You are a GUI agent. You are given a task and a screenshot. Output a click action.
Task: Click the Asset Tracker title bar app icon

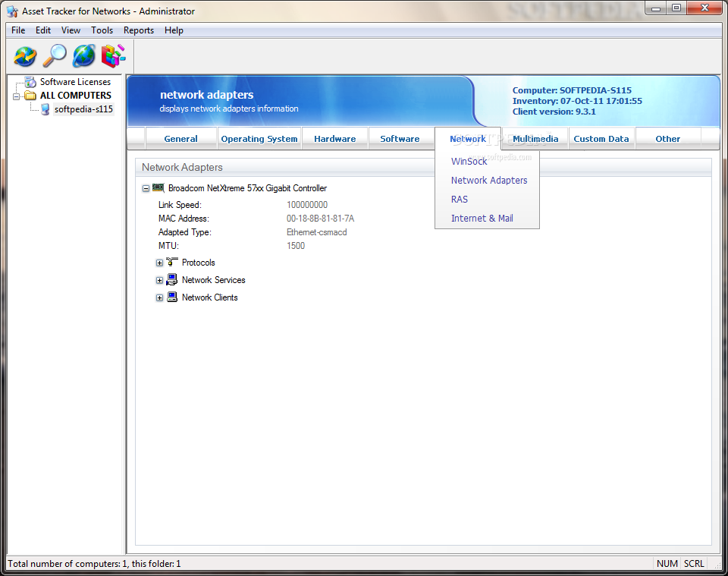tap(13, 11)
